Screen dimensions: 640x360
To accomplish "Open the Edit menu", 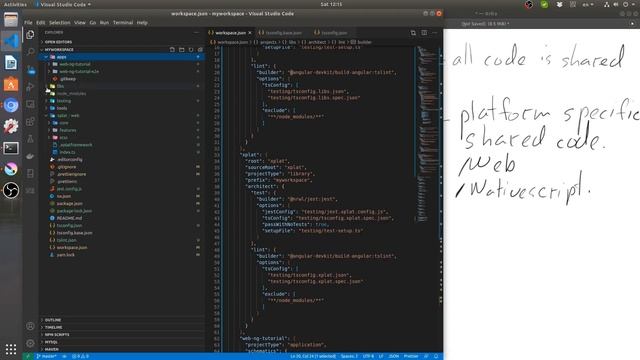I will click(40, 22).
